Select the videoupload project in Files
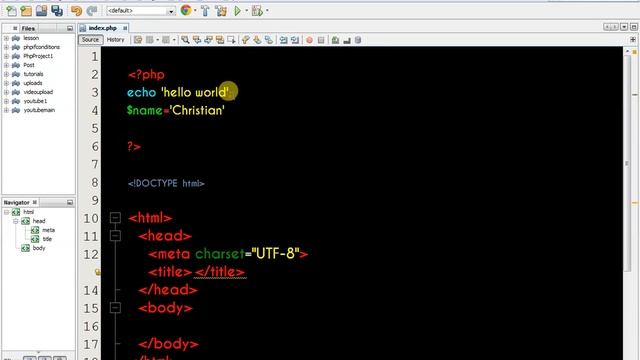The image size is (640, 360). pyautogui.click(x=38, y=92)
